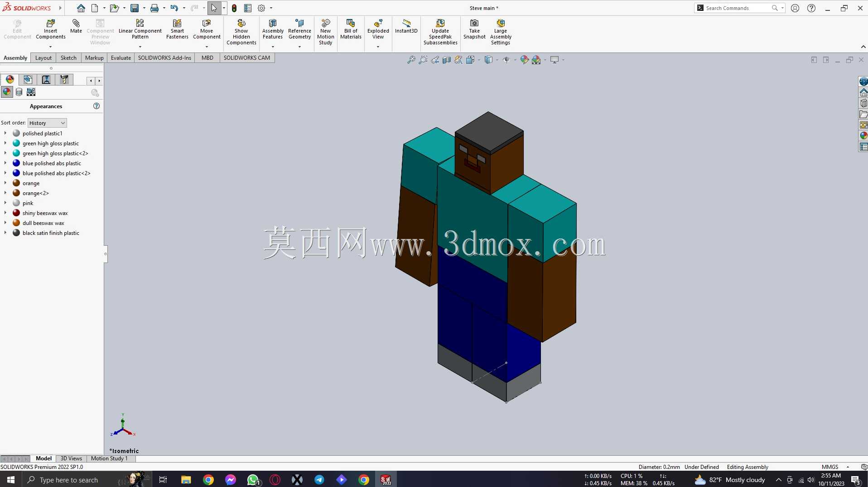
Task: Click Section View icon
Action: tap(447, 60)
